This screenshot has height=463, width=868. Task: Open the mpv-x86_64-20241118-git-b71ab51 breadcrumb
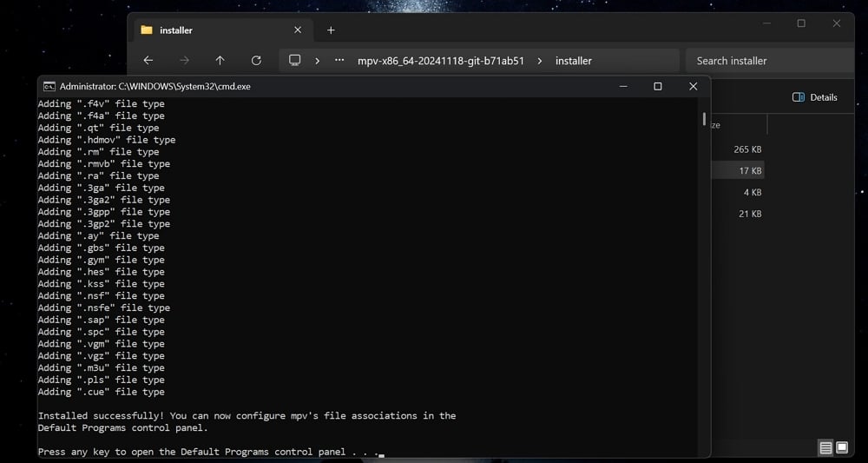tap(441, 61)
